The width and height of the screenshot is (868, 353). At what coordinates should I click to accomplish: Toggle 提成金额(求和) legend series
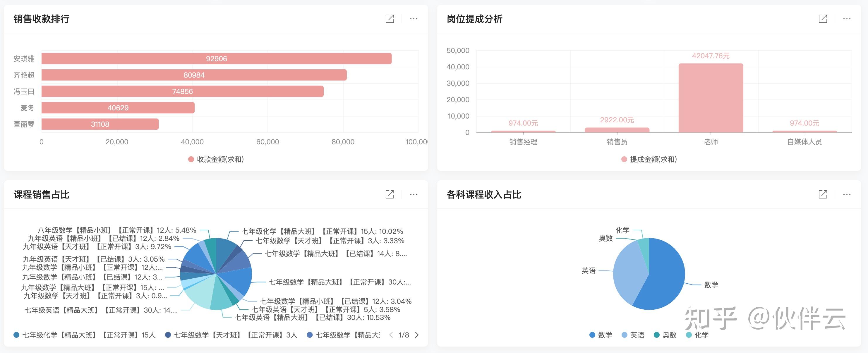coord(649,159)
